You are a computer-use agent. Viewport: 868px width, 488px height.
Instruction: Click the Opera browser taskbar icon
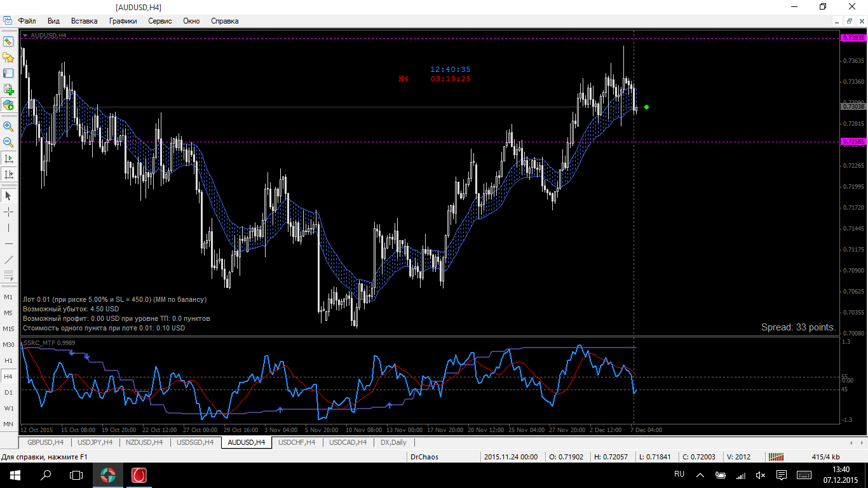139,475
